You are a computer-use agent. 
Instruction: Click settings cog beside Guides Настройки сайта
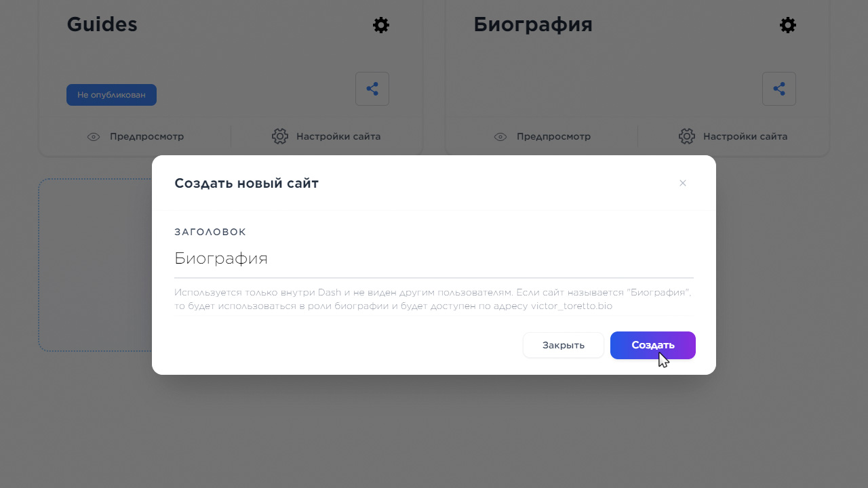click(x=280, y=136)
